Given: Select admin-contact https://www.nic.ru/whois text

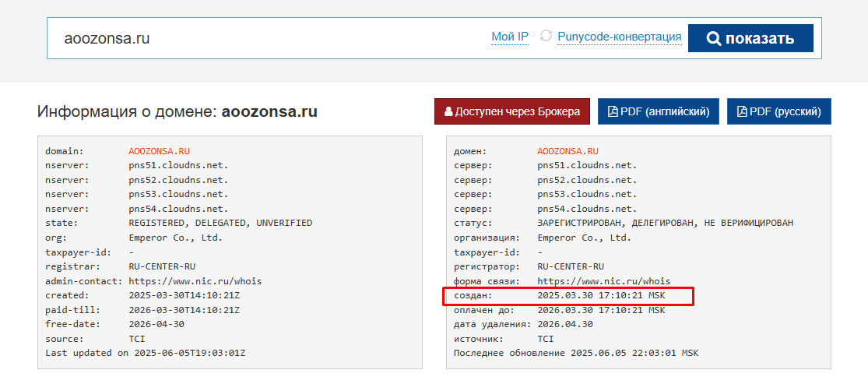Looking at the screenshot, I should click(195, 281).
